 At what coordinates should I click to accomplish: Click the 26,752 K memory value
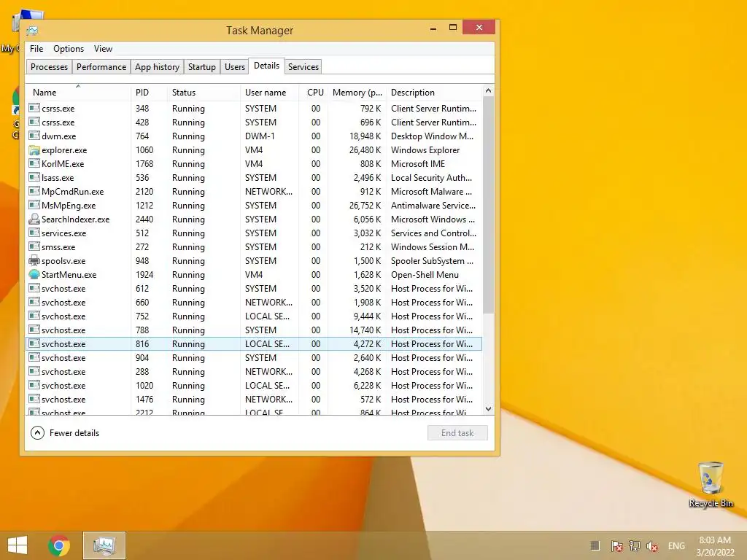tap(365, 205)
